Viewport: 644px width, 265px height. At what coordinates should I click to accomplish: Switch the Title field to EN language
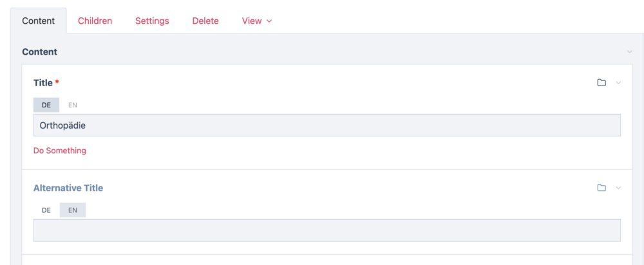(x=73, y=105)
